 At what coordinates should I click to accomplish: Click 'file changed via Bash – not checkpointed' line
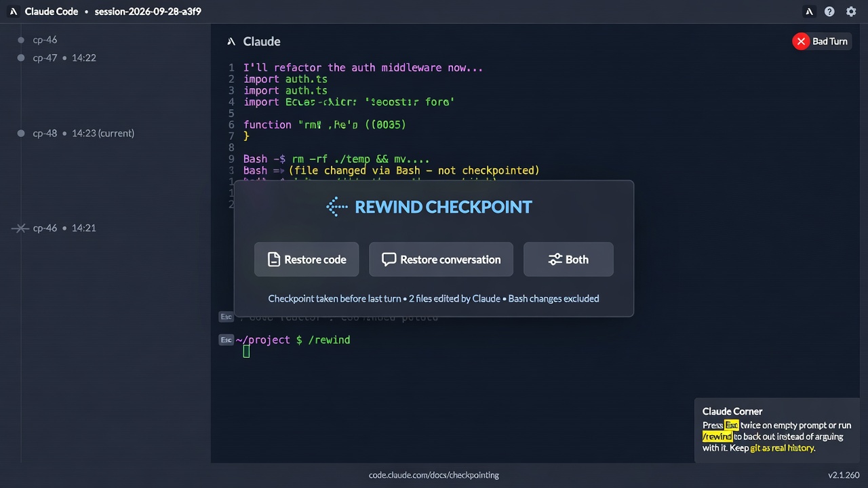[414, 171]
